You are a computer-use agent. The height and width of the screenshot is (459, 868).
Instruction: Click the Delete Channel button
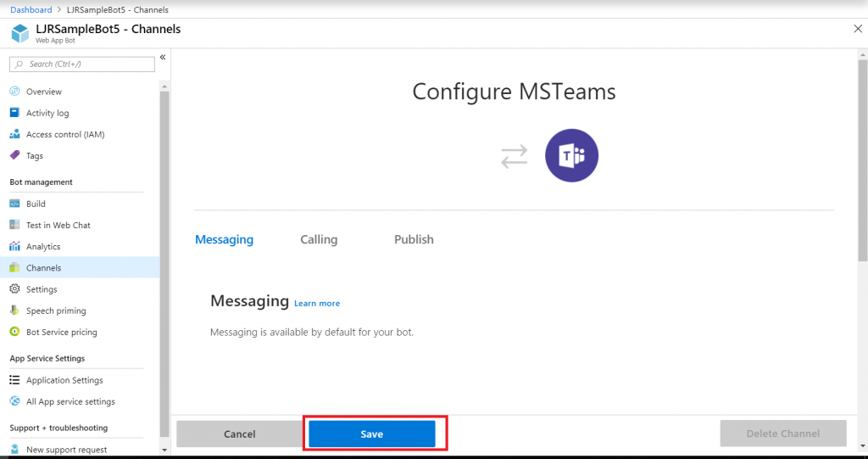(783, 434)
